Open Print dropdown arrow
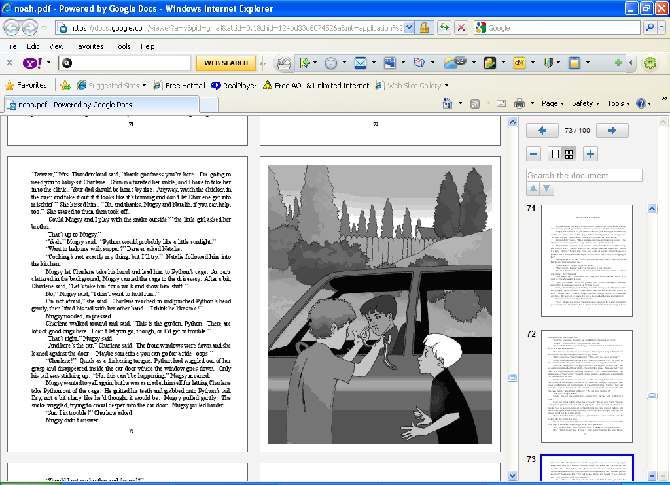 coord(532,103)
